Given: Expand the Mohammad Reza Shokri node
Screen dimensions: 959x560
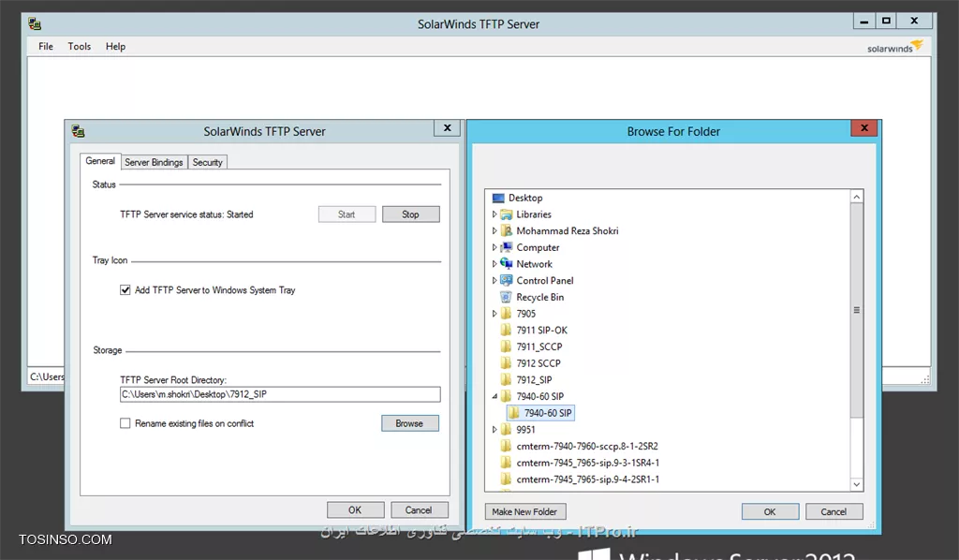Looking at the screenshot, I should click(x=494, y=231).
